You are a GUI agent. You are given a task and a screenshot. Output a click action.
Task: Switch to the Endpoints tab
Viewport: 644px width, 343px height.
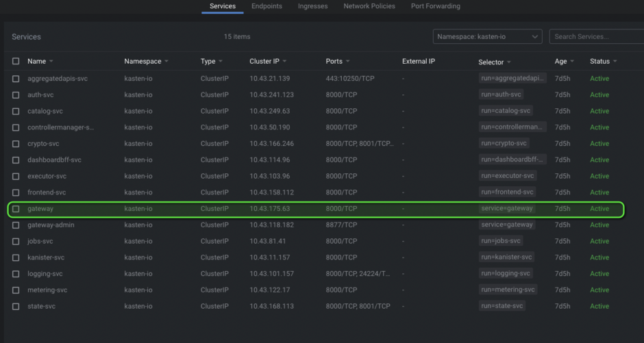[x=267, y=6]
